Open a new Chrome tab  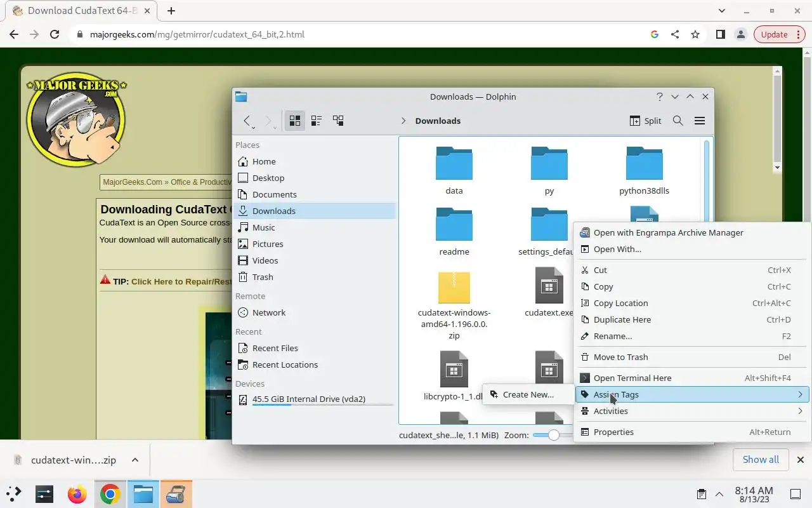point(171,11)
